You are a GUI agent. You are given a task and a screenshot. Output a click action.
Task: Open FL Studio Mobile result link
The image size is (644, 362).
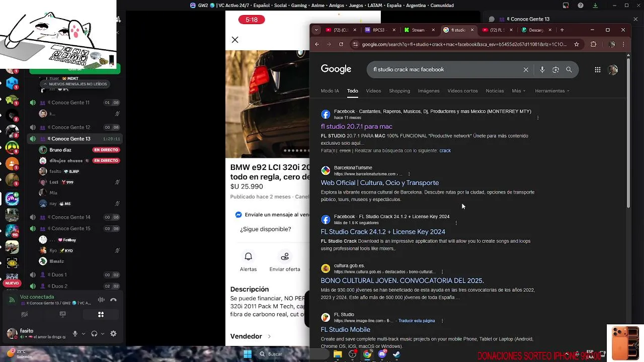pyautogui.click(x=346, y=330)
